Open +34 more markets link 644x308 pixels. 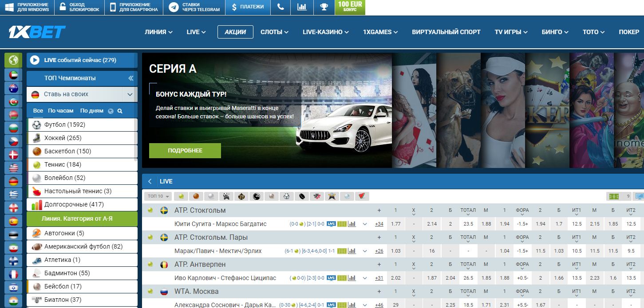pos(379,224)
